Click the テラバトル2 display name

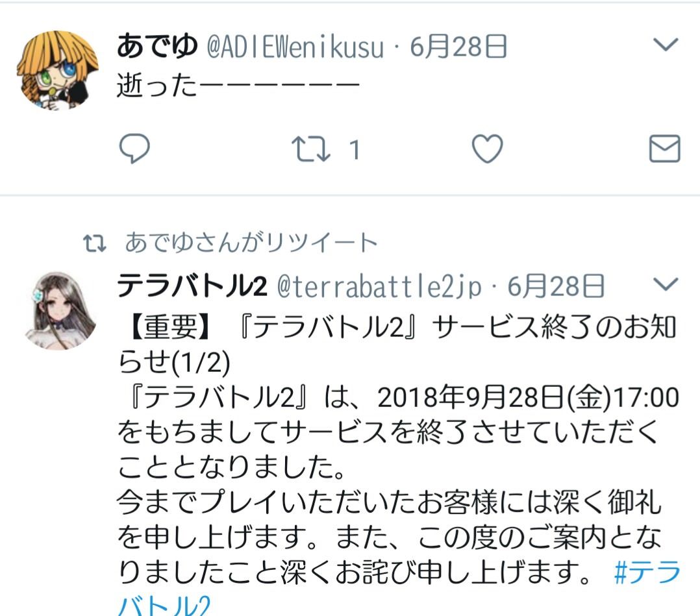192,286
